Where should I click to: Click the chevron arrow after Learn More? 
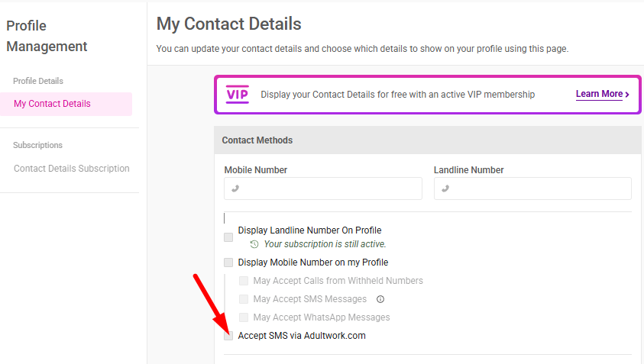coord(627,95)
